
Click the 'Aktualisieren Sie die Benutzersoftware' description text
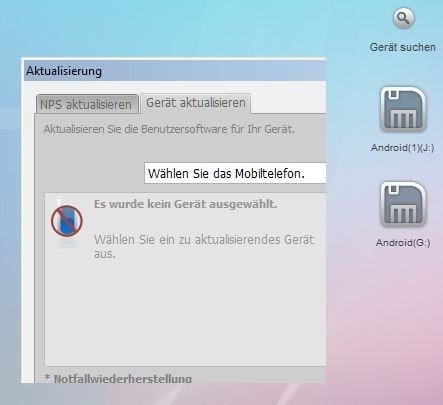click(169, 129)
